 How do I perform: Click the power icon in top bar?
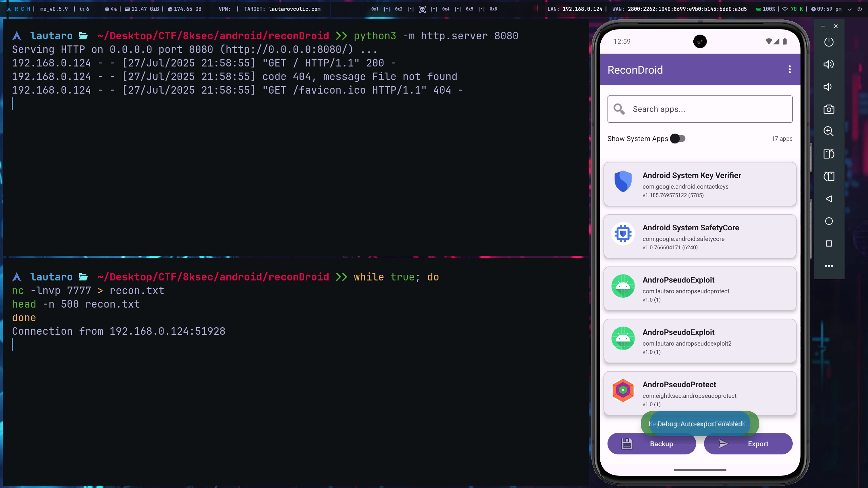pos(860,9)
